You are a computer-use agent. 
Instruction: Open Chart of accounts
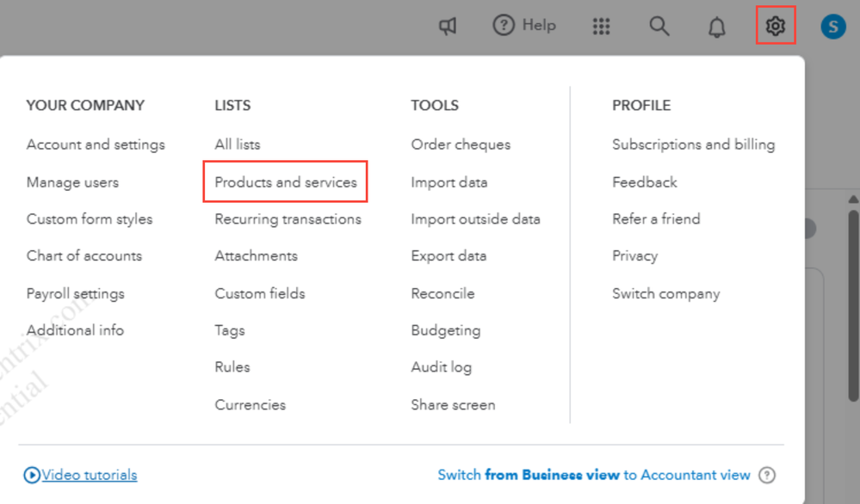(84, 255)
